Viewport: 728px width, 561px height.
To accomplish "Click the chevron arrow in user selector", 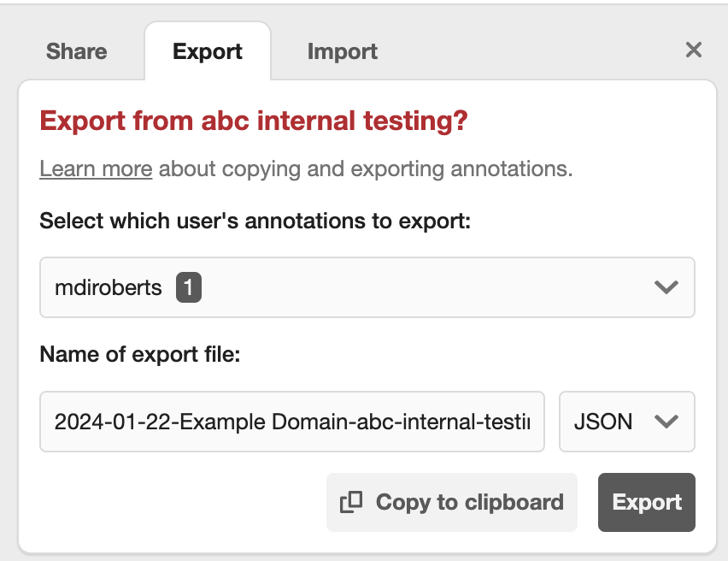I will pos(666,287).
